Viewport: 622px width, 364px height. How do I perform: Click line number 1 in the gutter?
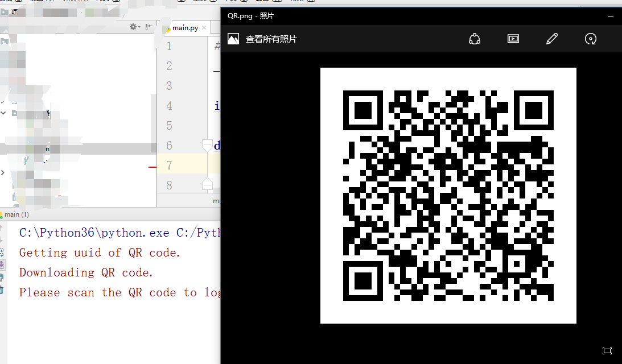pos(170,46)
